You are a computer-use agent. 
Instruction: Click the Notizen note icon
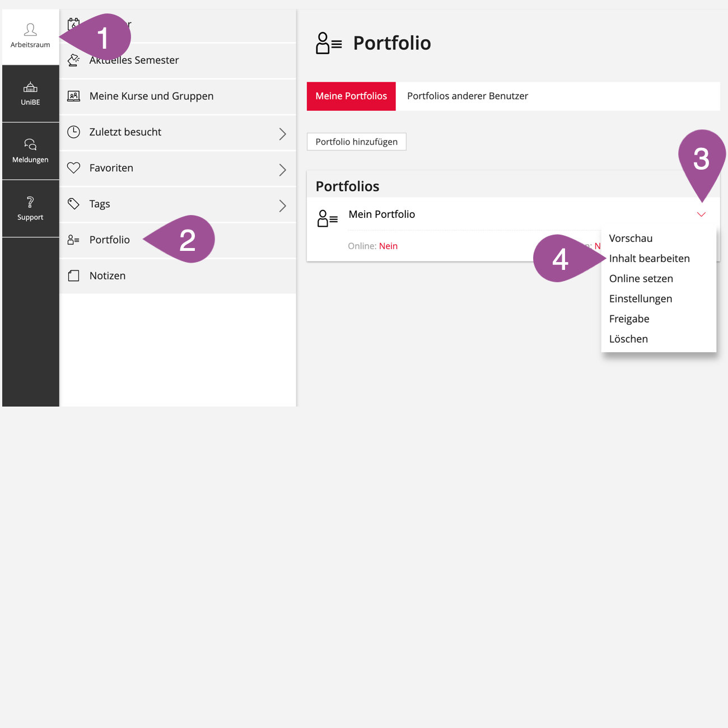point(73,276)
